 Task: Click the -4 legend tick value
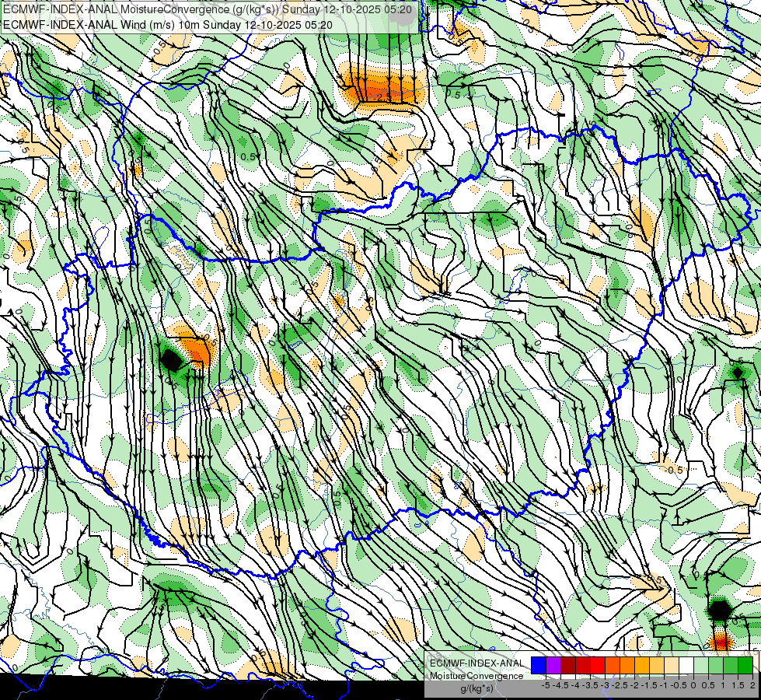(x=575, y=685)
